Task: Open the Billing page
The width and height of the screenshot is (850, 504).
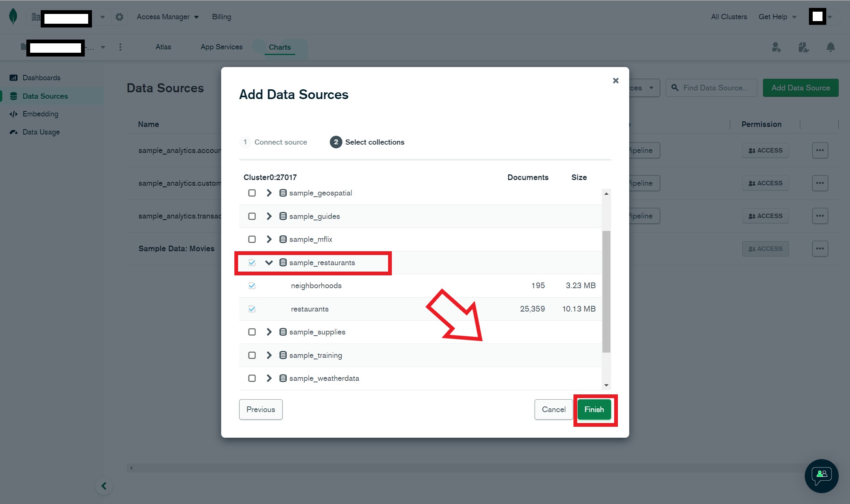Action: pos(222,17)
